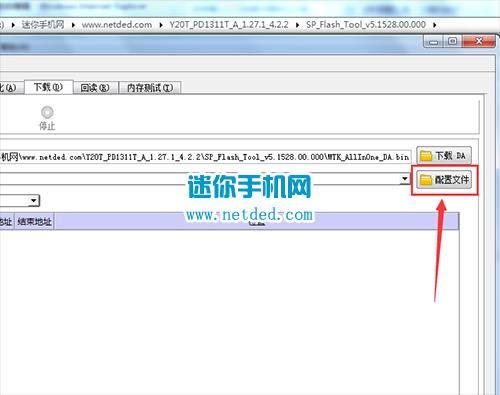Expand arrow after SP_Flash_Tool_v5.1528.00.000 breadcrumb
The image size is (500, 395).
click(435, 25)
